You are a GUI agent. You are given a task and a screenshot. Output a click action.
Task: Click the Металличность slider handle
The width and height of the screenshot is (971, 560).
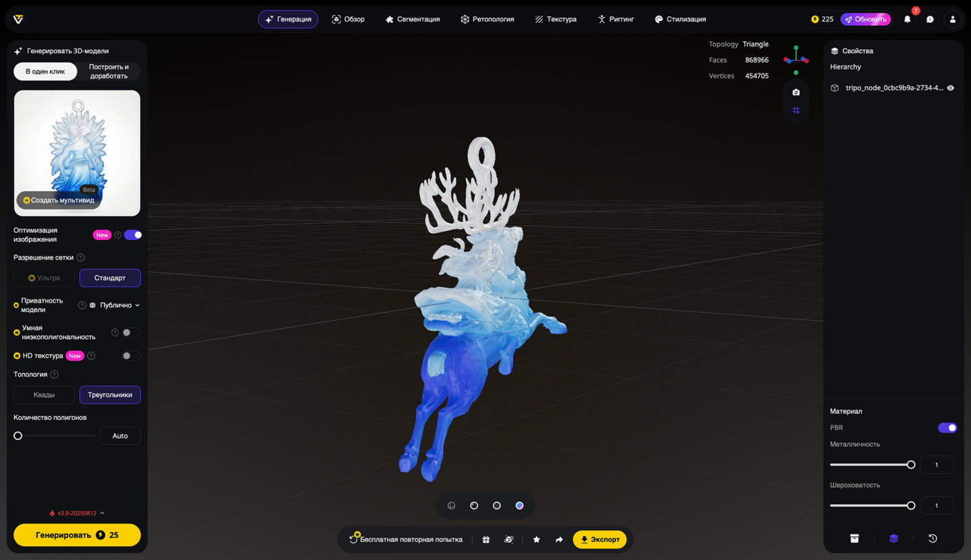(911, 465)
